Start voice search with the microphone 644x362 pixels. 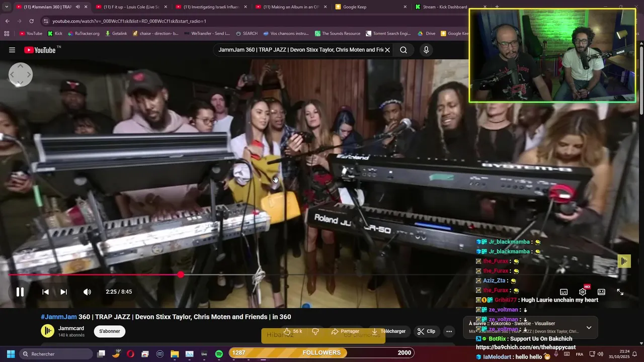tap(426, 50)
